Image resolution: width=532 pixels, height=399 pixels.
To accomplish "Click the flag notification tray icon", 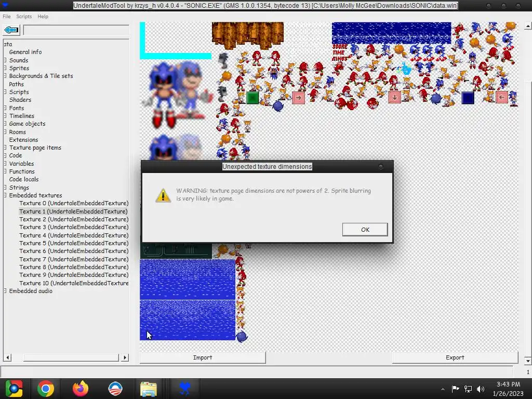I will [x=455, y=389].
